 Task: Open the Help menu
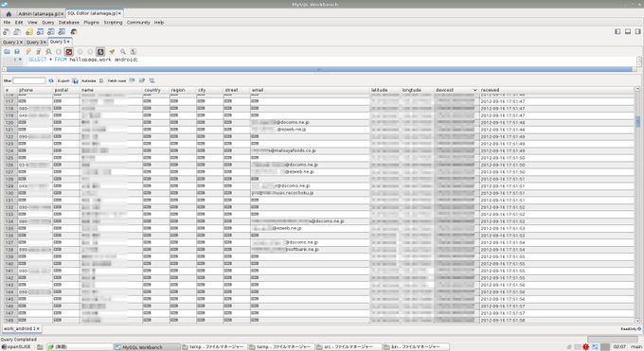(x=159, y=23)
